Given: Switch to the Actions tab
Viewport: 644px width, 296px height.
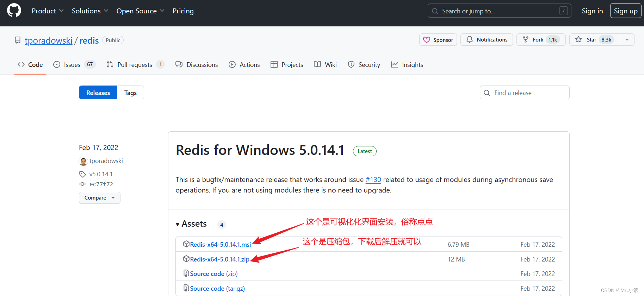Looking at the screenshot, I should (x=244, y=65).
